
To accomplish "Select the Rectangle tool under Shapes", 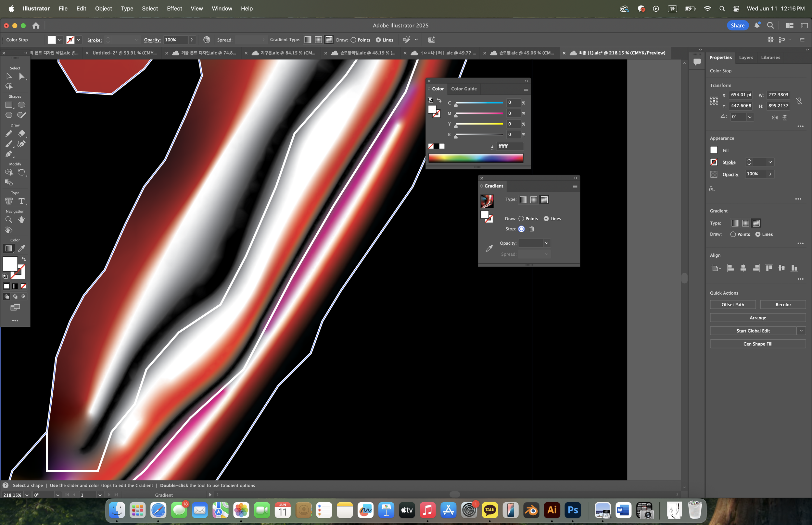I will (x=9, y=105).
